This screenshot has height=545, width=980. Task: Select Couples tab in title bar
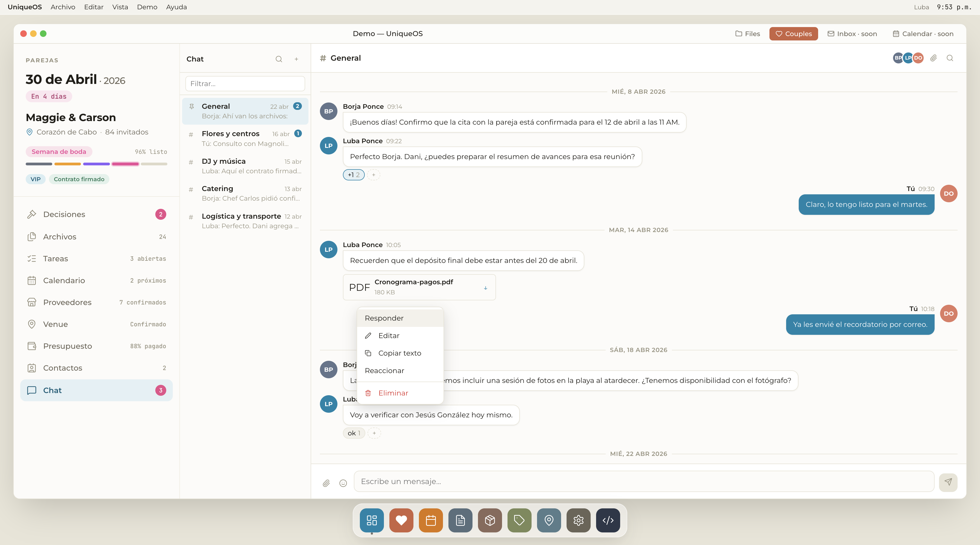(x=793, y=34)
